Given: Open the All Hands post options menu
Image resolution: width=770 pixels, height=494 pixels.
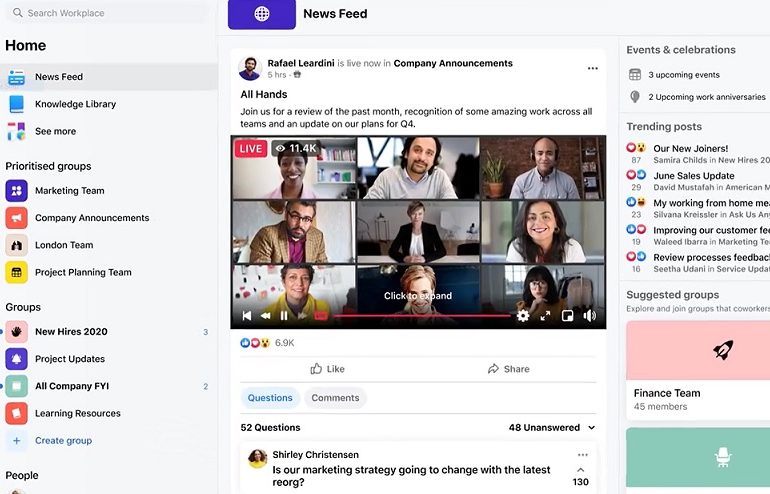Looking at the screenshot, I should (x=593, y=68).
